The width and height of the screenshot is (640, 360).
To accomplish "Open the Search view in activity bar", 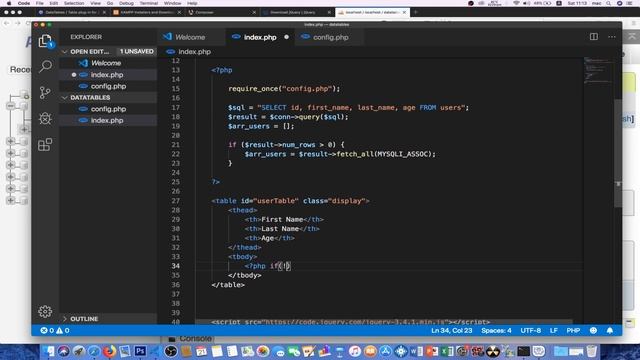I will [45, 66].
